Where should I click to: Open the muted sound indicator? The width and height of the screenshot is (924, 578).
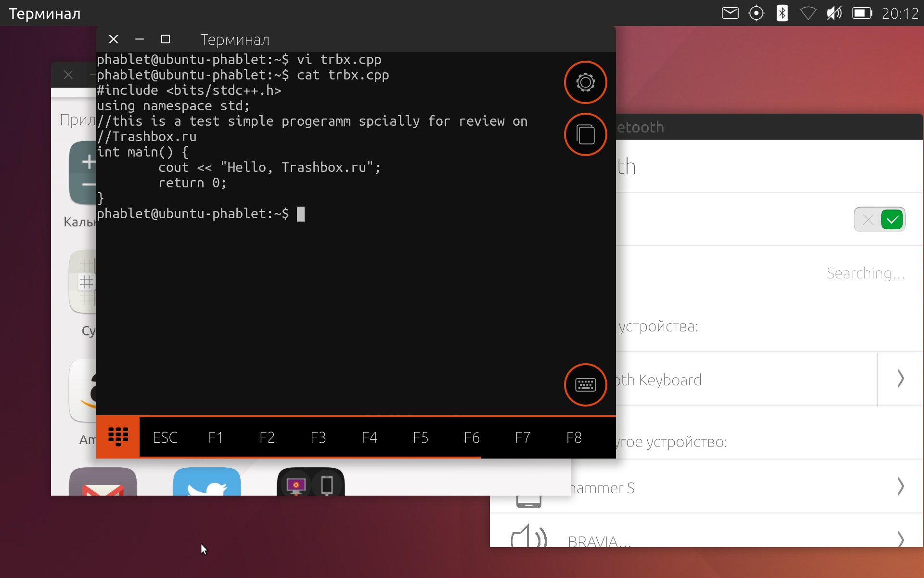(834, 13)
